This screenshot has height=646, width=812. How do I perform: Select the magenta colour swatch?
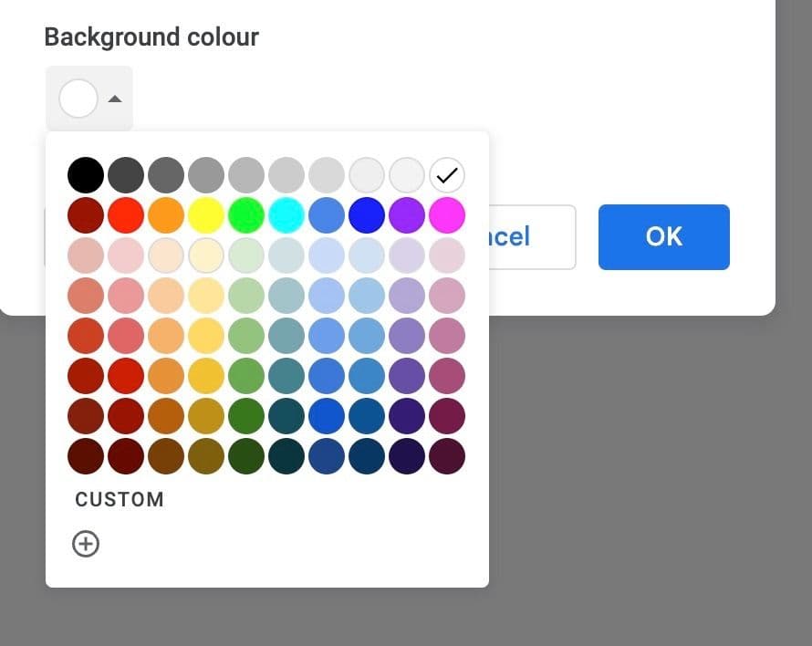(447, 215)
